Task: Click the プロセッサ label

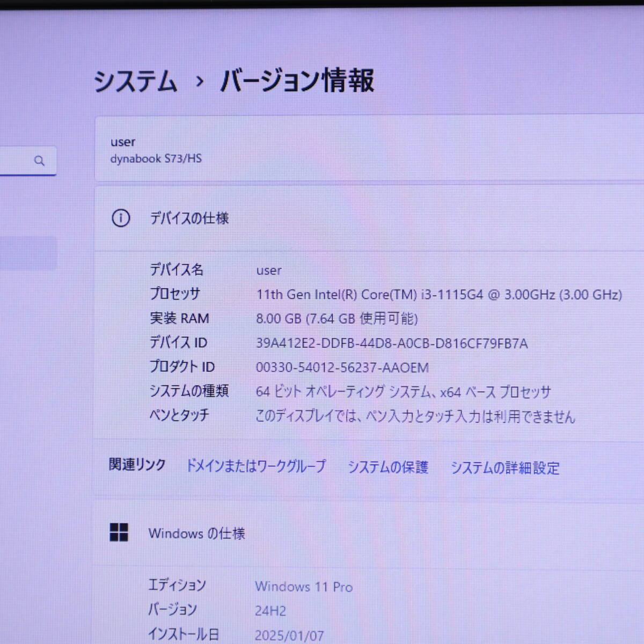Action: point(175,294)
